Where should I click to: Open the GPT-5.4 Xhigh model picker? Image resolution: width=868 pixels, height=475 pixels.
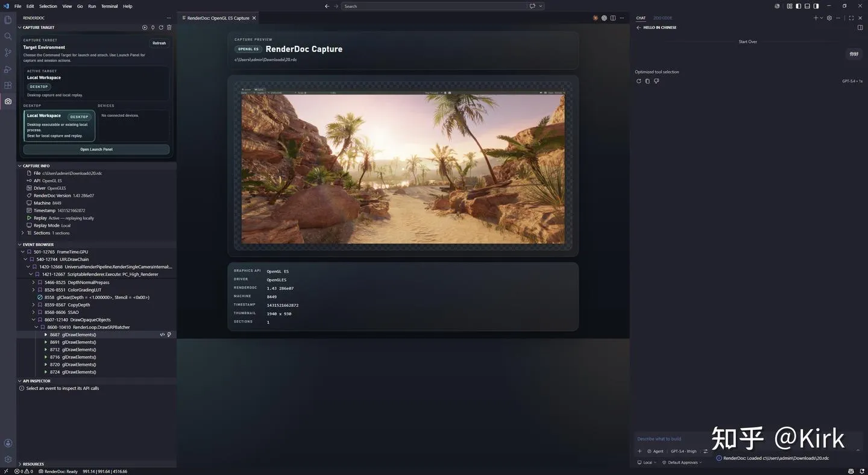(x=684, y=451)
